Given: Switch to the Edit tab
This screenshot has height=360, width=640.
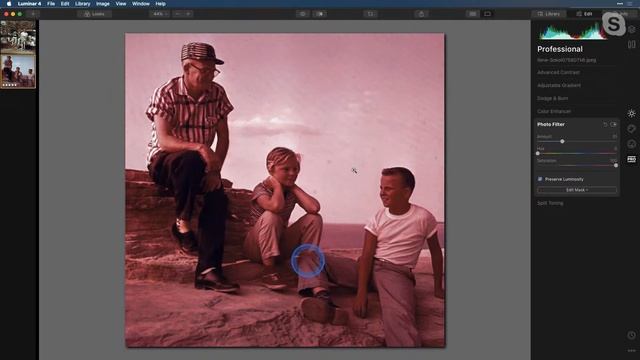Looking at the screenshot, I should [584, 14].
